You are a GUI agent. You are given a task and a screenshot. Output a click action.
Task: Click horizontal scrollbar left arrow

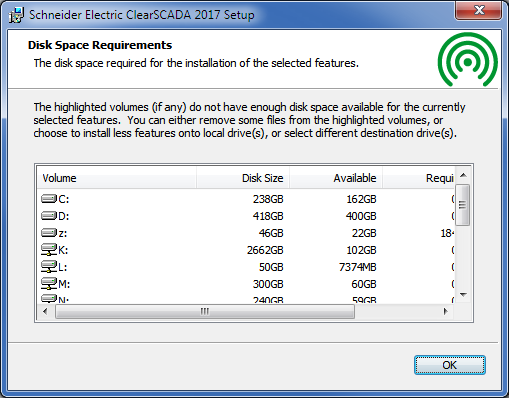45,312
